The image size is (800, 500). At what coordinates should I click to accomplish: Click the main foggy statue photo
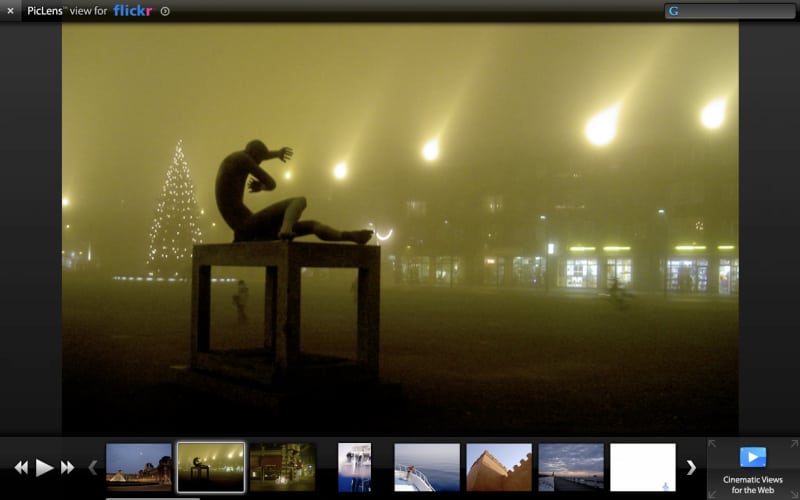(x=400, y=229)
